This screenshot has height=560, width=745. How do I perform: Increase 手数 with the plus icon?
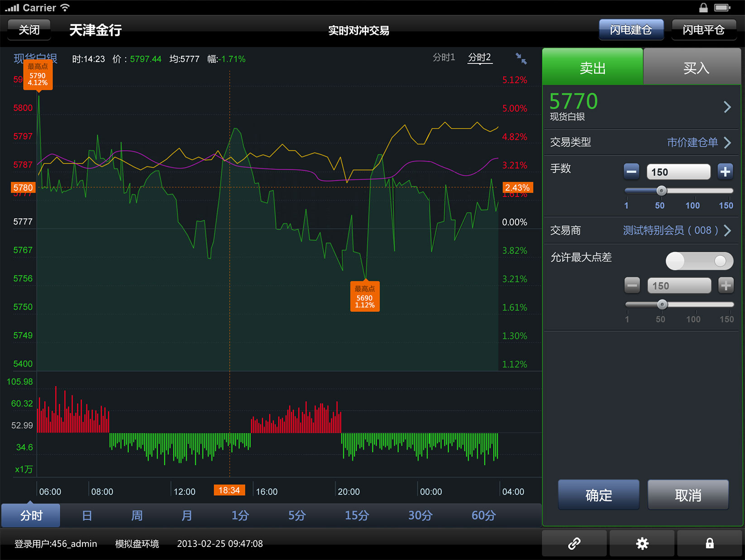tap(725, 172)
